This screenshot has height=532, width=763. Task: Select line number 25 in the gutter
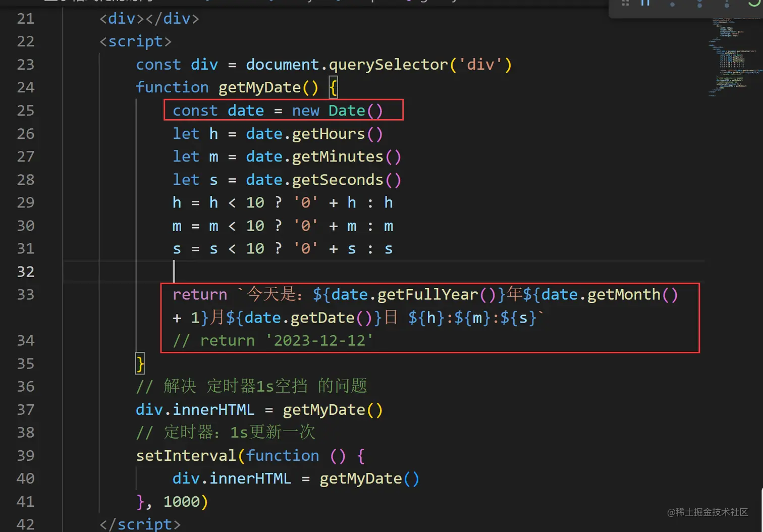26,111
